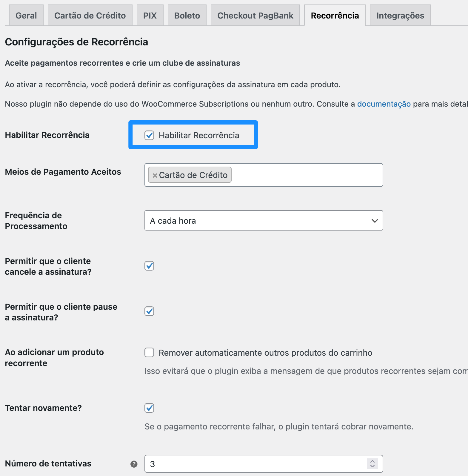Switch to the Integrações tab
Viewport: 468px width, 476px height.
pos(400,16)
